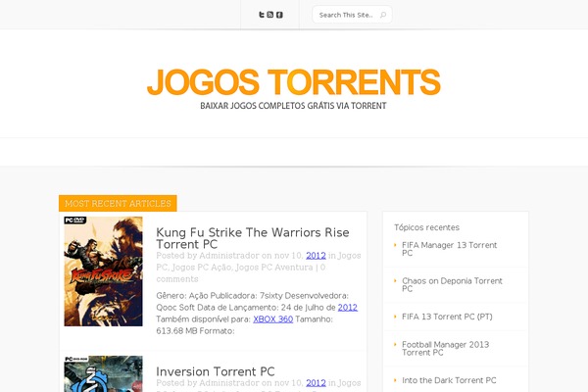This screenshot has width=588, height=392.
Task: Open the Inversion cover thumbnail
Action: (x=103, y=373)
